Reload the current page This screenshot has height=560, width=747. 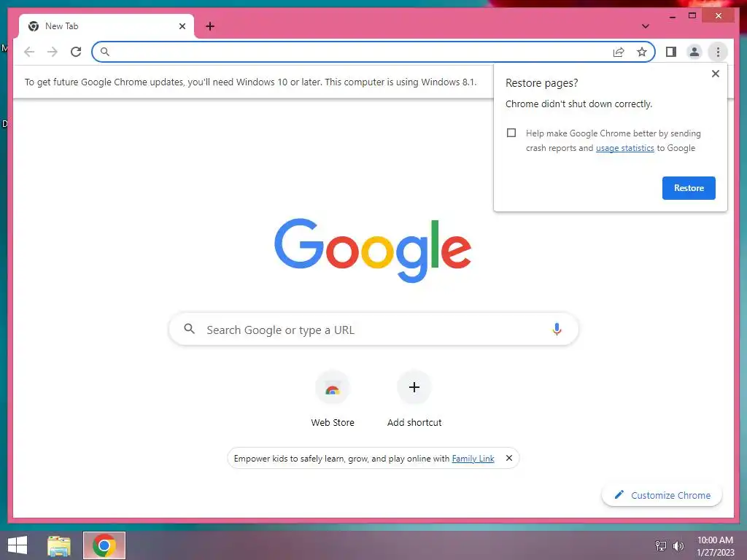pos(76,52)
